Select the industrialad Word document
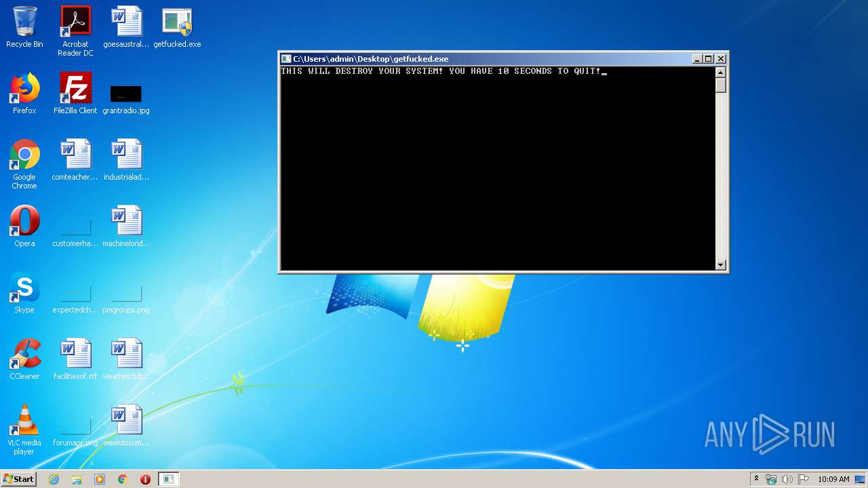Viewport: 868px width, 488px height. (x=126, y=160)
